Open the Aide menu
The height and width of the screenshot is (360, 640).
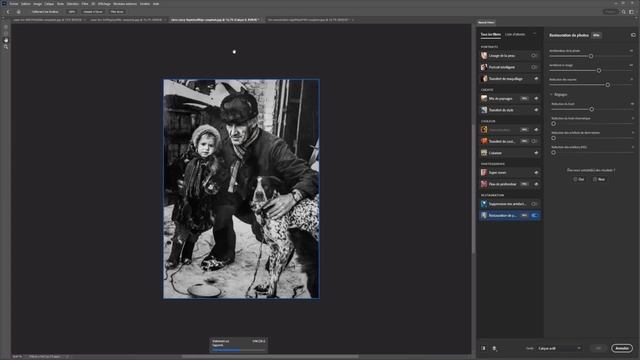(x=156, y=4)
